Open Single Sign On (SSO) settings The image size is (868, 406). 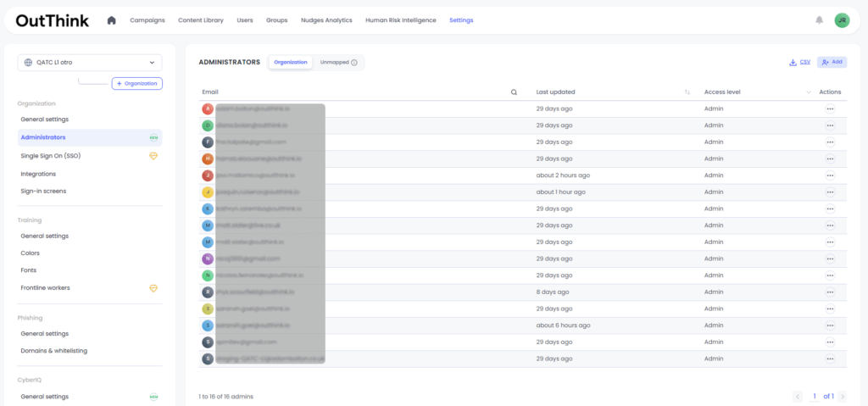[x=51, y=156]
